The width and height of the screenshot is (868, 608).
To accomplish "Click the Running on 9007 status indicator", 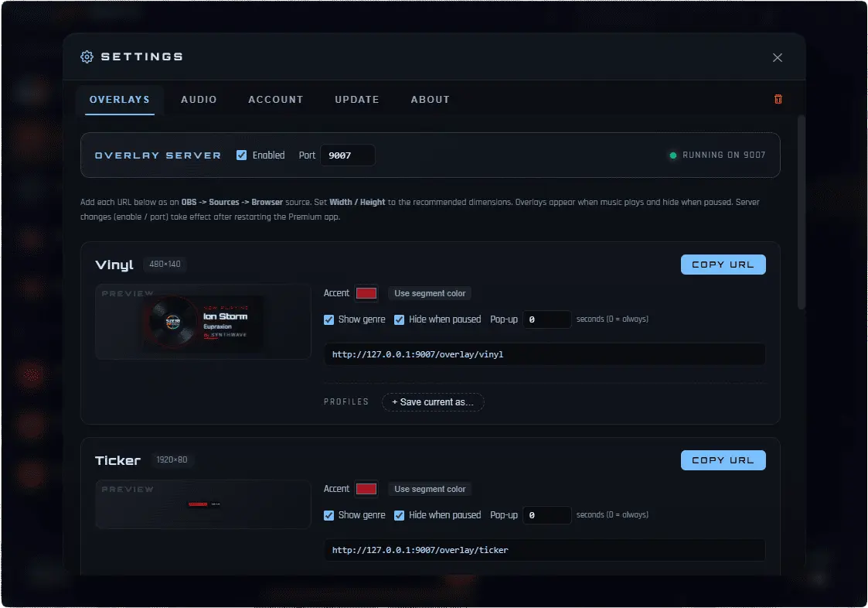I will click(717, 155).
